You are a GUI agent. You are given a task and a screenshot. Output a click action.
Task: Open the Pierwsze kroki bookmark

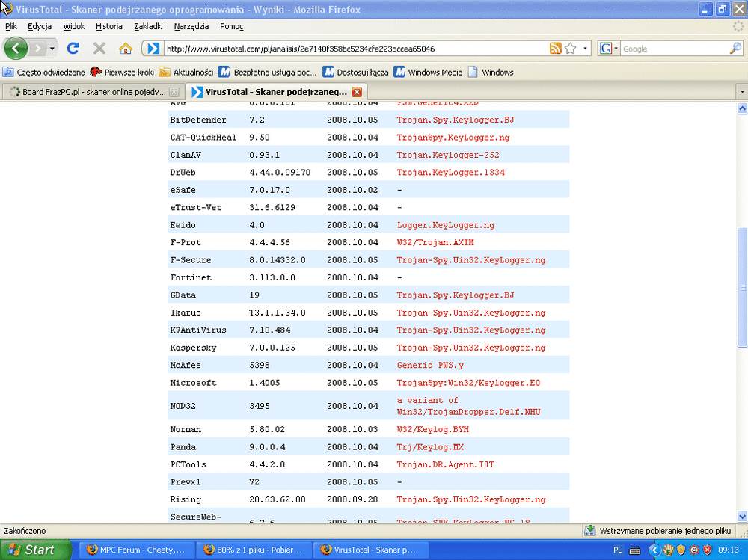[x=122, y=72]
